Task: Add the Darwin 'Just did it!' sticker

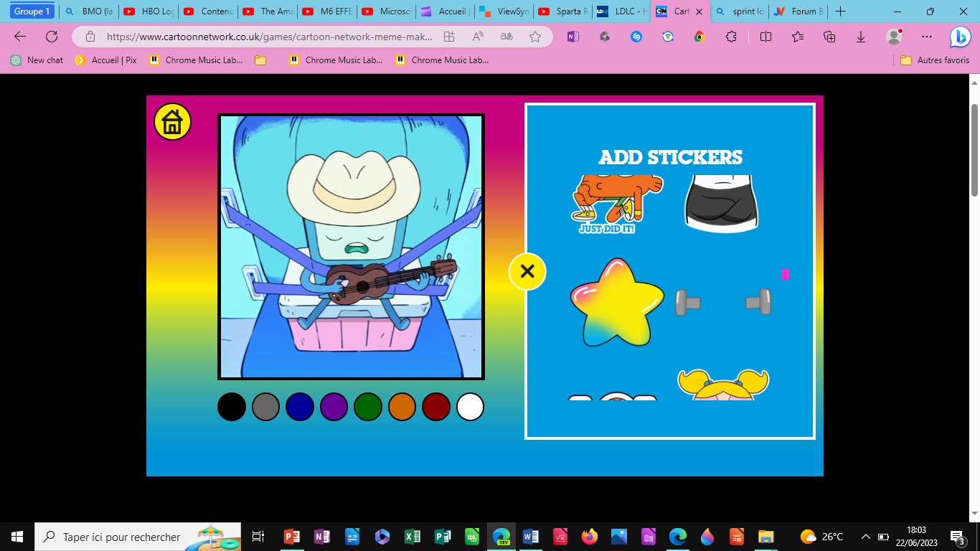Action: point(617,204)
